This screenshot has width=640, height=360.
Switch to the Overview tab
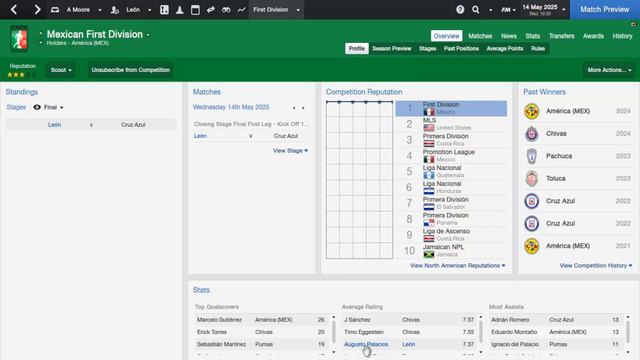click(446, 36)
